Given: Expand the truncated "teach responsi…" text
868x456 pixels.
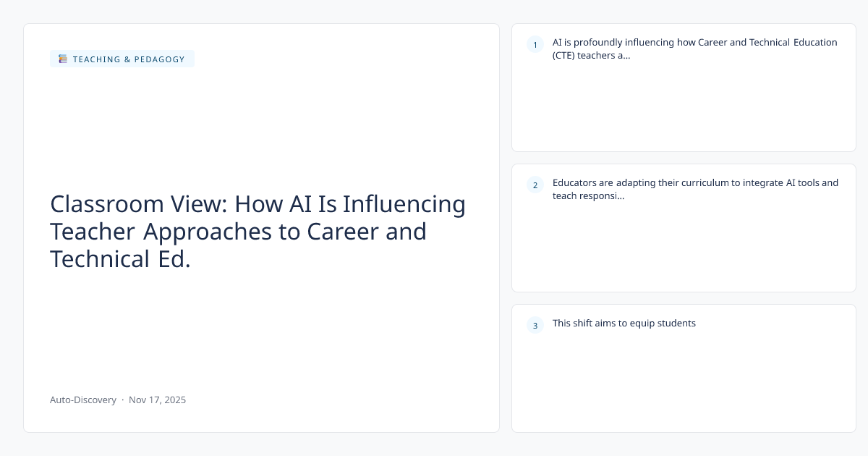Looking at the screenshot, I should click(x=589, y=196).
